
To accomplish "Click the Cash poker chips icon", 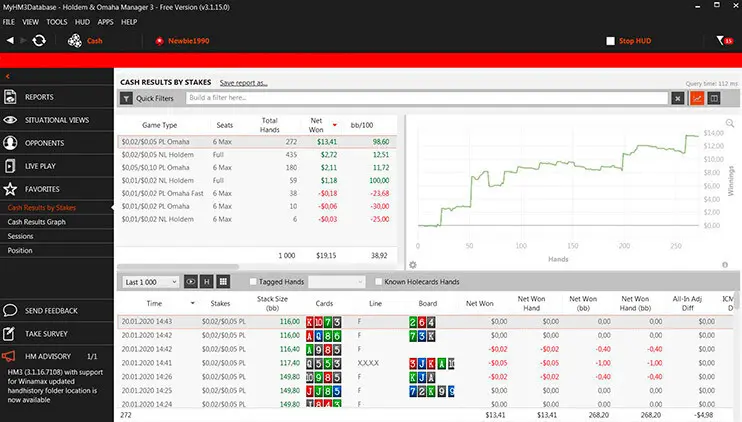I will pyautogui.click(x=75, y=41).
